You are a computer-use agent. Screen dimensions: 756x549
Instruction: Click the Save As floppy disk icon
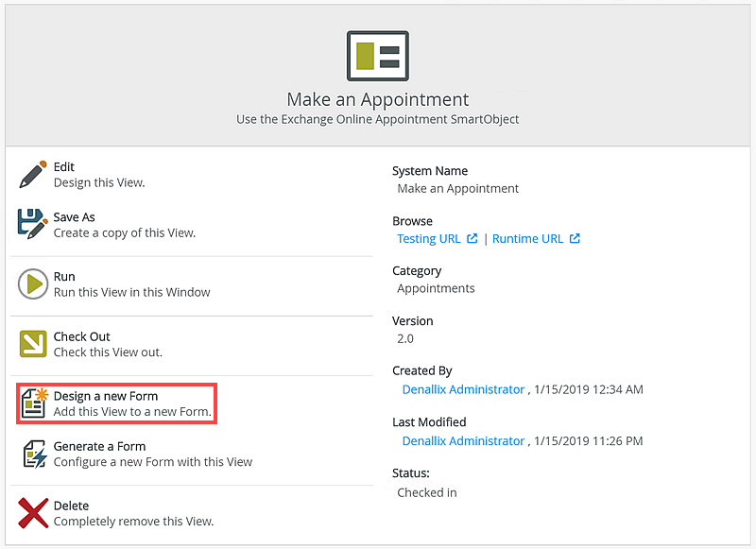[33, 225]
